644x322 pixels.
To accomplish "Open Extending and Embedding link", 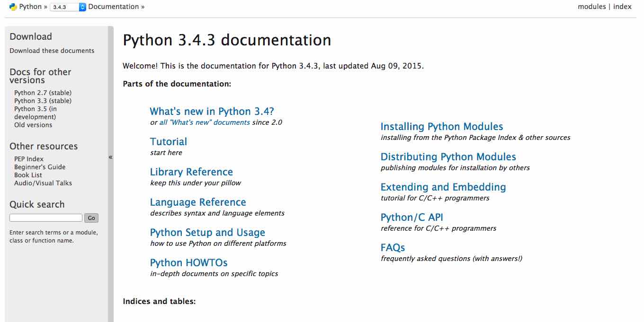I will 443,187.
